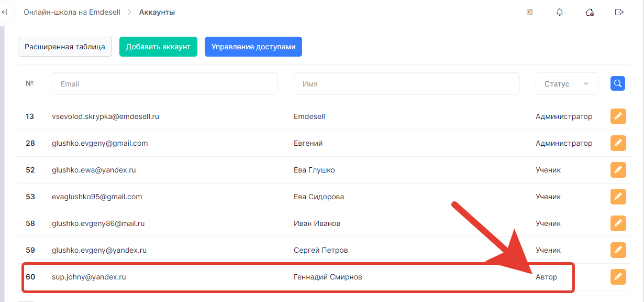Edit Геннадий Смирнов account pencil icon

point(618,277)
